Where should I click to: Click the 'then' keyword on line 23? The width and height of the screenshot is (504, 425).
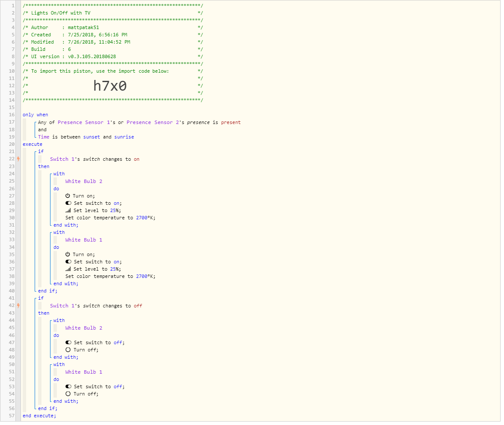44,166
